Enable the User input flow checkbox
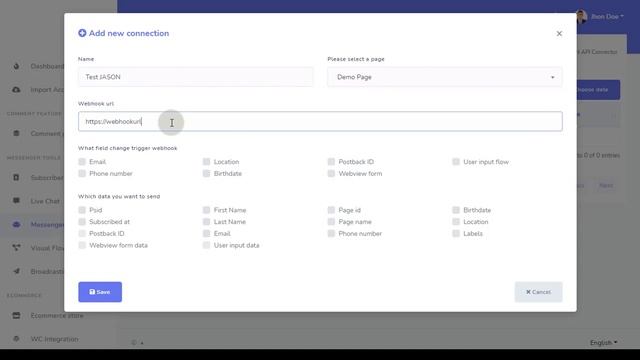 [456, 162]
